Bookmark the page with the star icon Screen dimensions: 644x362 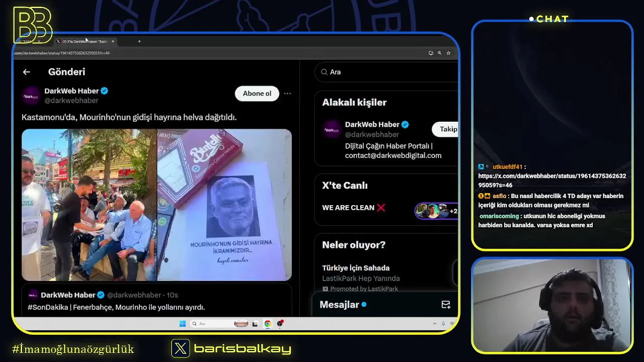(448, 53)
